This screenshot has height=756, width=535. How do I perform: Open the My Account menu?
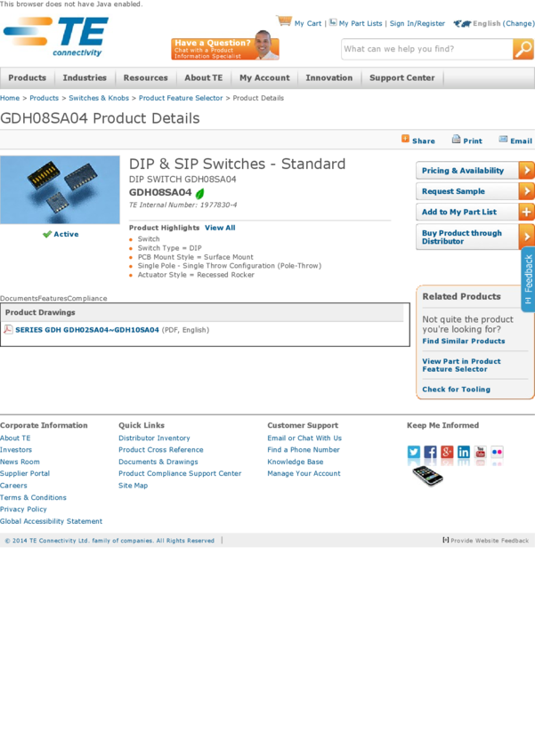[x=264, y=77]
